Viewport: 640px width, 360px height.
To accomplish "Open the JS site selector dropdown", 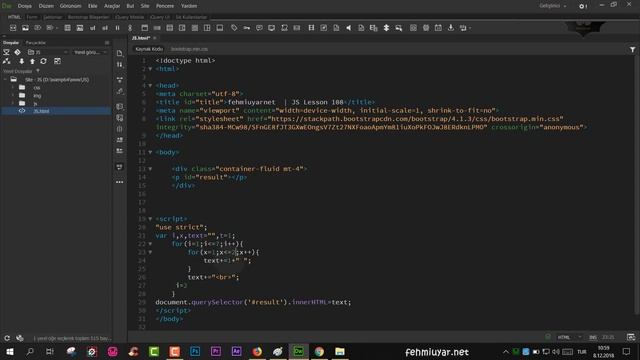I will point(47,52).
